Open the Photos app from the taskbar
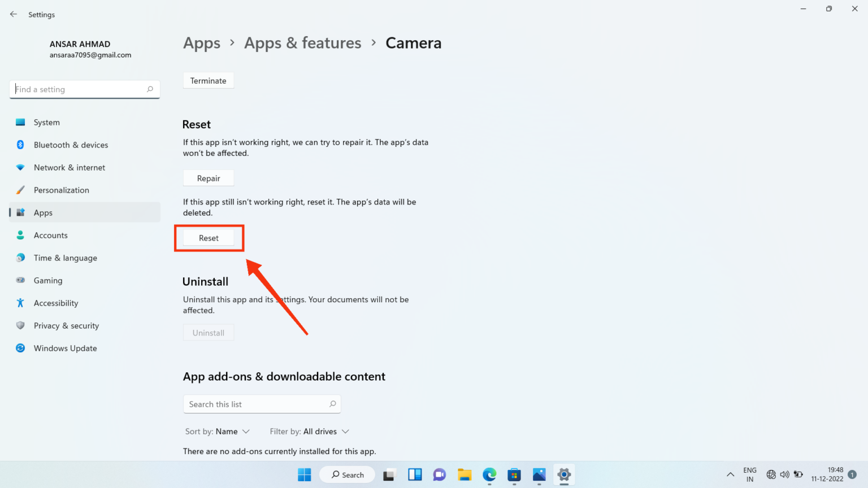The height and width of the screenshot is (488, 868). point(539,475)
